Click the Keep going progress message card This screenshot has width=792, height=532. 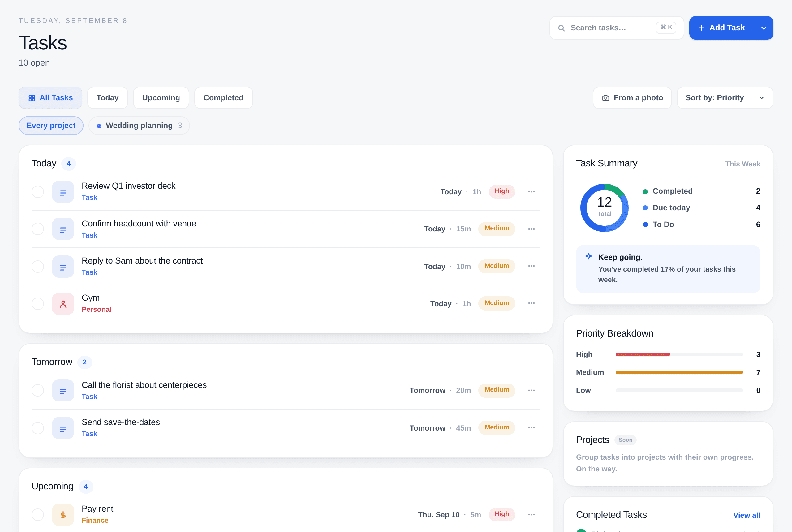(668, 269)
